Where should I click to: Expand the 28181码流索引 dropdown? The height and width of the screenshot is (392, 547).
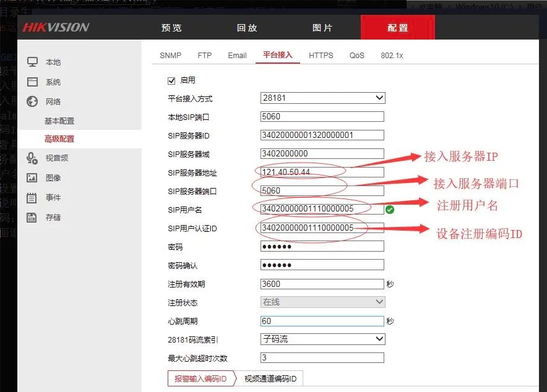tap(322, 339)
